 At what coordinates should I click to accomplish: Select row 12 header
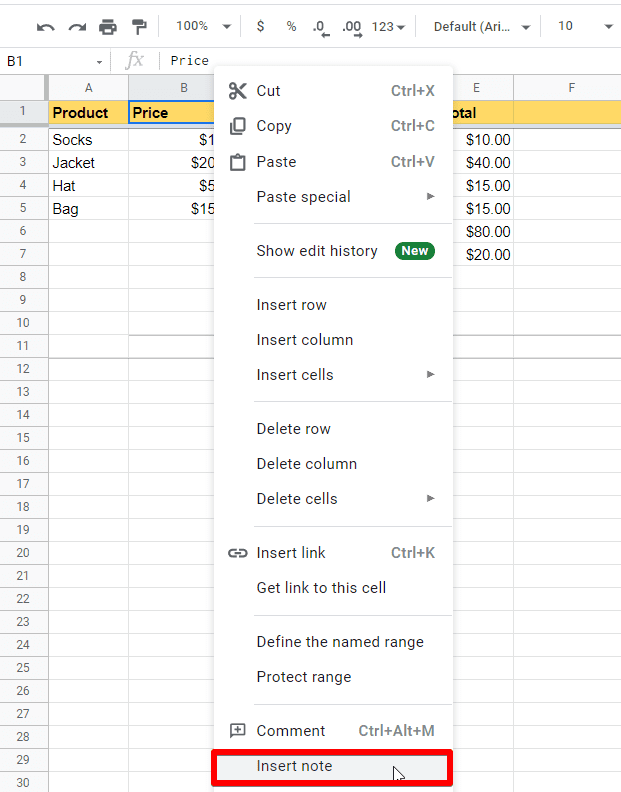click(23, 369)
